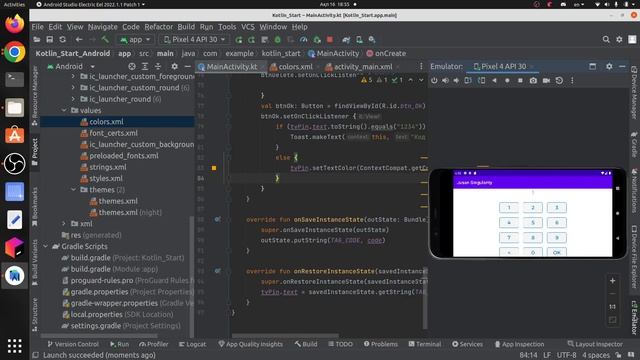The image size is (640, 360).
Task: Click the editor vertical scrollbar
Action: coord(424,297)
